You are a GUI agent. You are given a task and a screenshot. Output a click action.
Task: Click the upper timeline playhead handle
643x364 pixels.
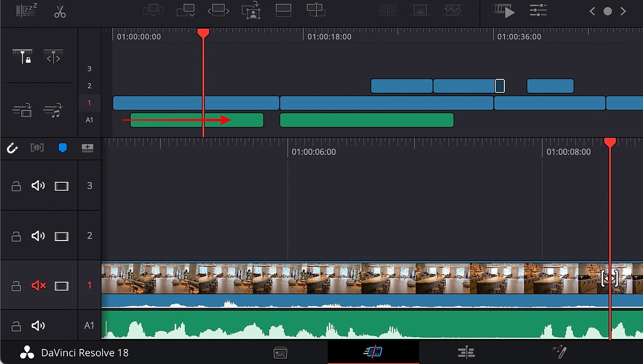(x=203, y=34)
